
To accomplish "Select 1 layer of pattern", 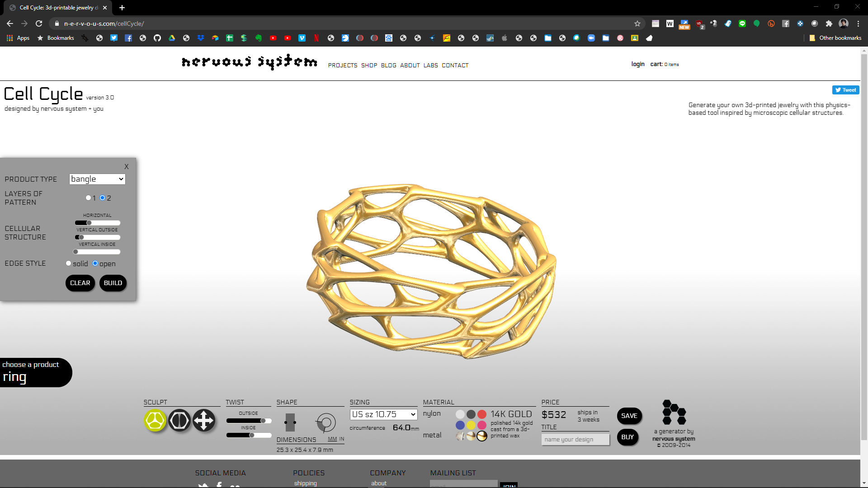I will tap(88, 198).
